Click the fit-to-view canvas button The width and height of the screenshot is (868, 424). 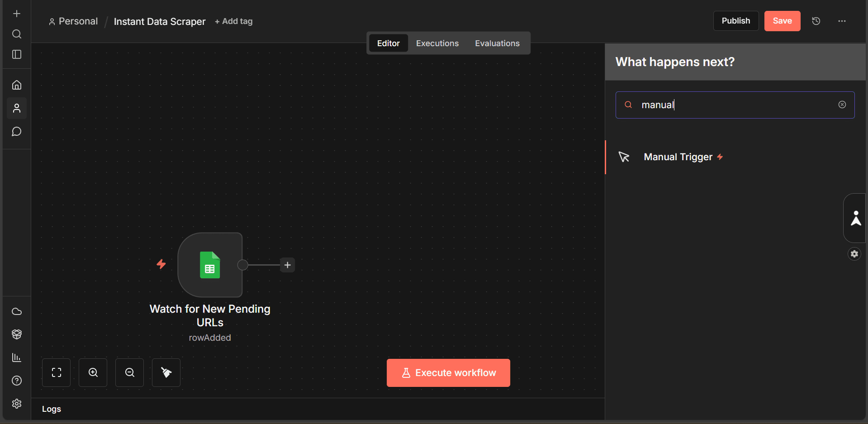coord(57,372)
